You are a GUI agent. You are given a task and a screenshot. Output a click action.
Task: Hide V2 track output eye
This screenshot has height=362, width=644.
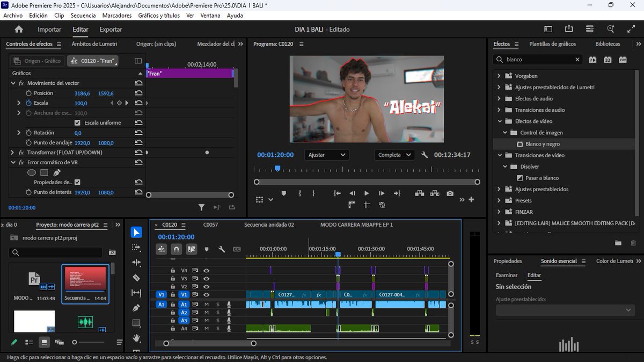pos(206,286)
